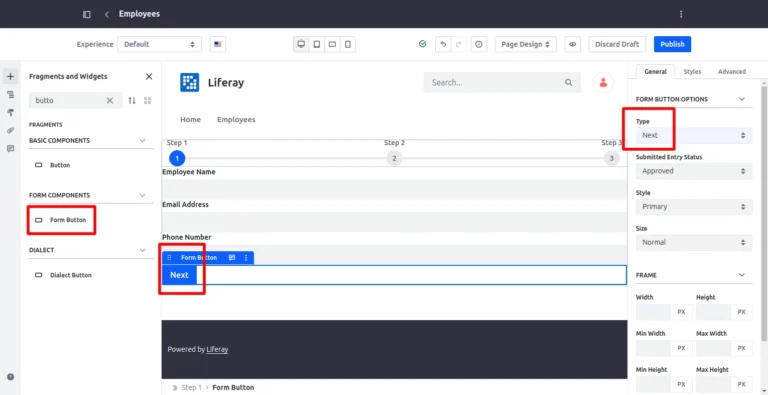
Task: Collapse the Form Components section
Action: [x=143, y=195]
